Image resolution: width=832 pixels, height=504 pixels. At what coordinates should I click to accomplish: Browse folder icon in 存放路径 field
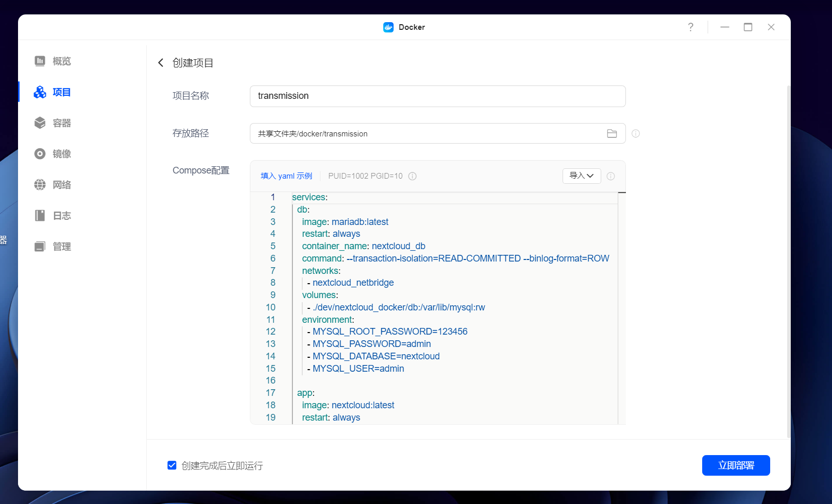point(612,134)
